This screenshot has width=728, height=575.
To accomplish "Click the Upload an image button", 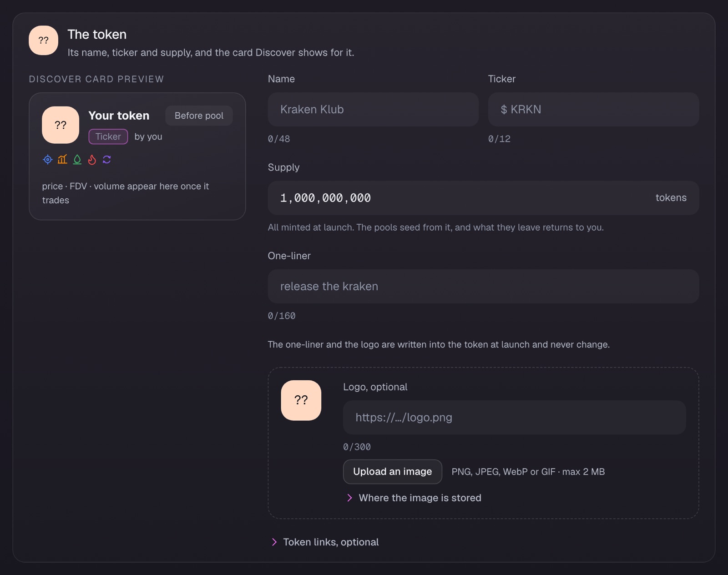I will (393, 472).
